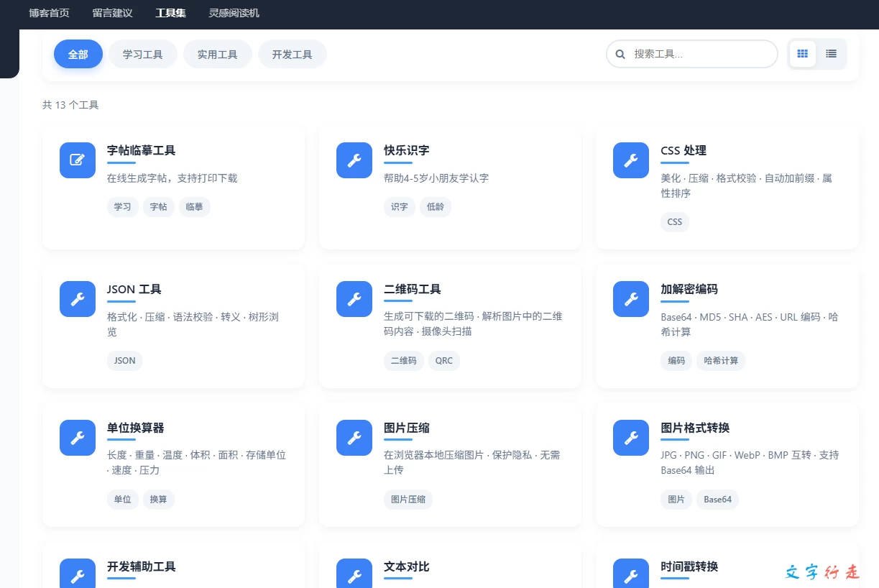The height and width of the screenshot is (588, 879).
Task: Click the Base64 tag chip
Action: [718, 500]
